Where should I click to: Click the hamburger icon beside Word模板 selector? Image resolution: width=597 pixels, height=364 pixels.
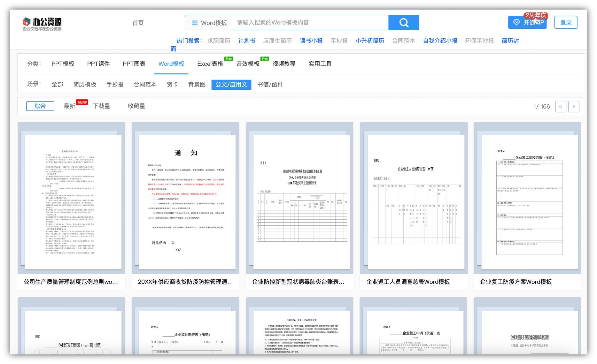[194, 23]
